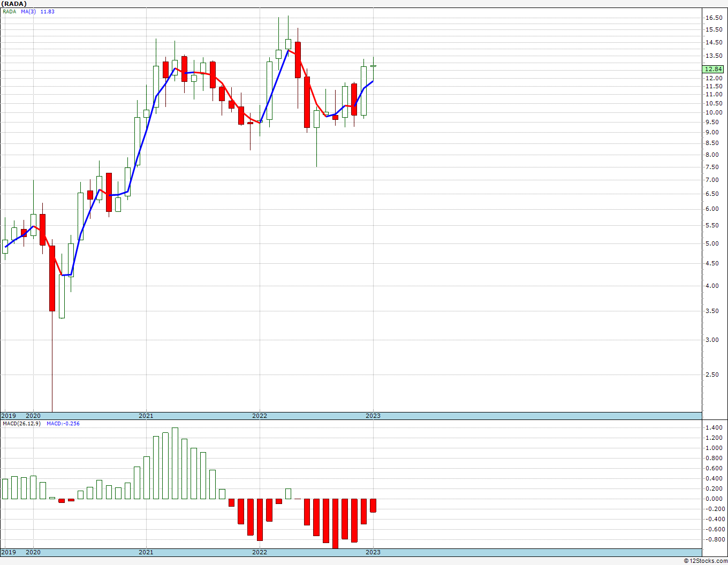Image resolution: width=728 pixels, height=565 pixels.
Task: Select the moving average value 11.83
Action: click(48, 11)
